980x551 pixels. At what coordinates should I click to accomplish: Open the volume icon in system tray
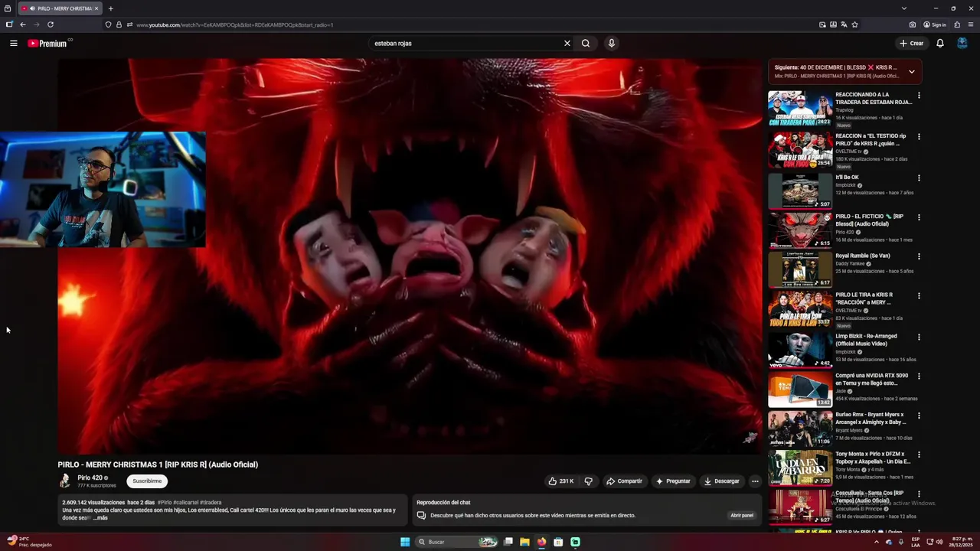(939, 542)
